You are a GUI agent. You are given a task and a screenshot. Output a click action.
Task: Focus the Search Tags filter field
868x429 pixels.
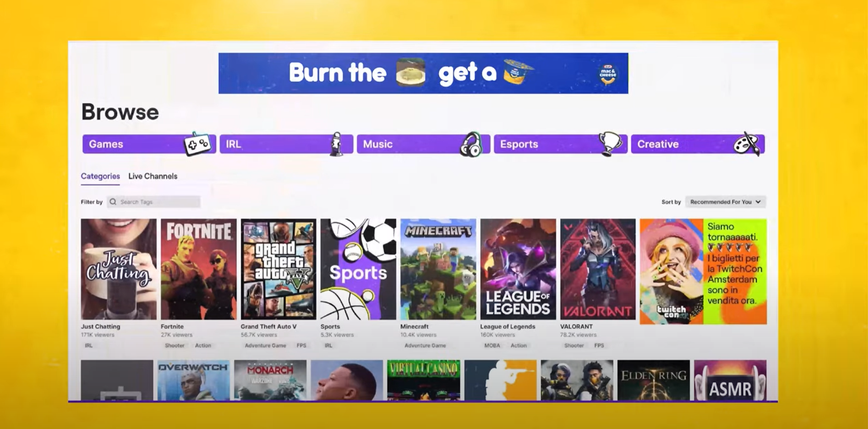pyautogui.click(x=153, y=202)
